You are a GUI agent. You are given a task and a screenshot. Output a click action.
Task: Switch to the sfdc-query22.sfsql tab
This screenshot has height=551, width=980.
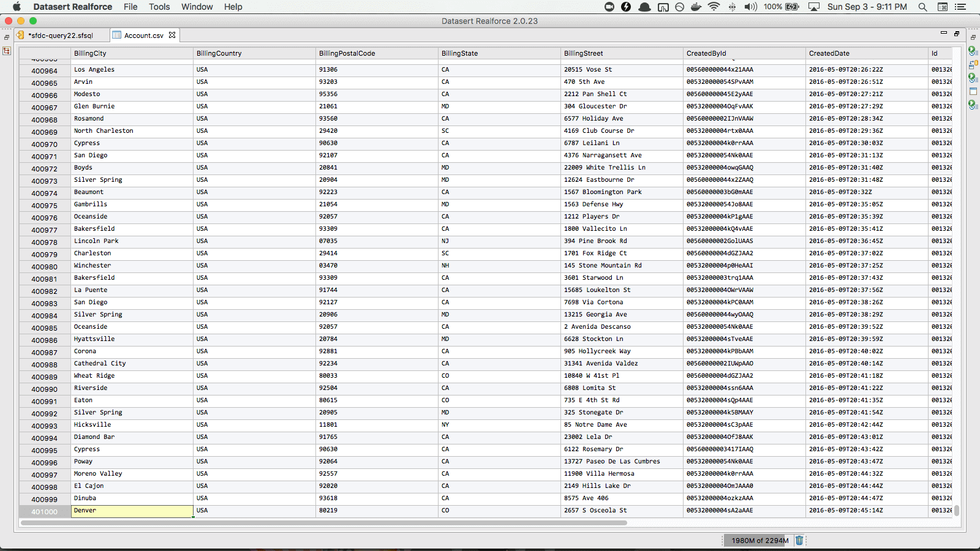[60, 36]
